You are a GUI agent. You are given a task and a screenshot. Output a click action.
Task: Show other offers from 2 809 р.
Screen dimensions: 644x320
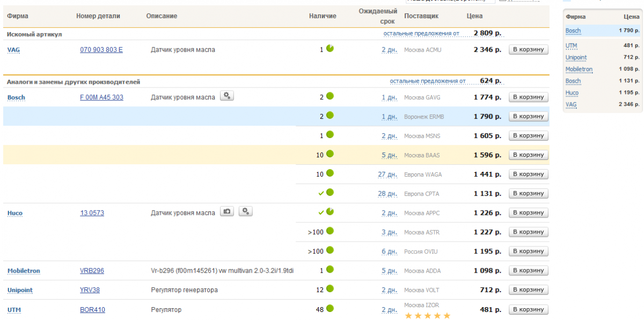(x=421, y=33)
